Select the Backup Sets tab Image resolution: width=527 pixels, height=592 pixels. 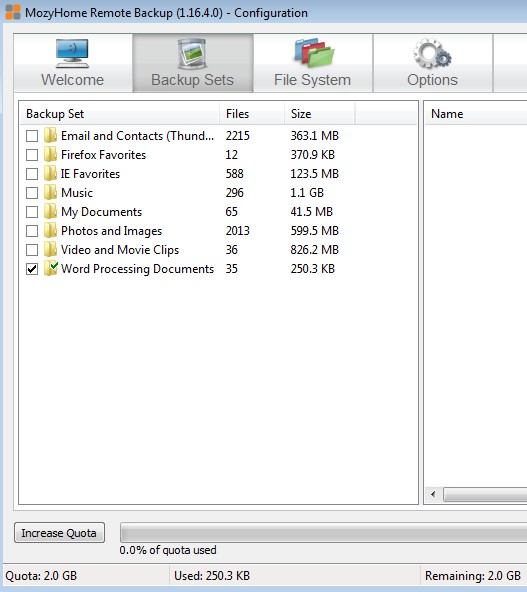193,63
